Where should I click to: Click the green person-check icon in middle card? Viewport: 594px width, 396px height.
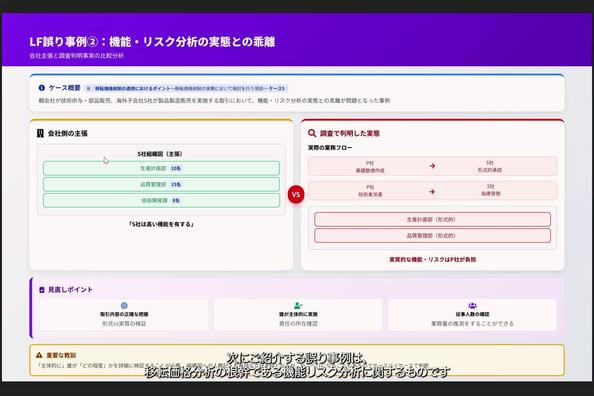pos(298,305)
